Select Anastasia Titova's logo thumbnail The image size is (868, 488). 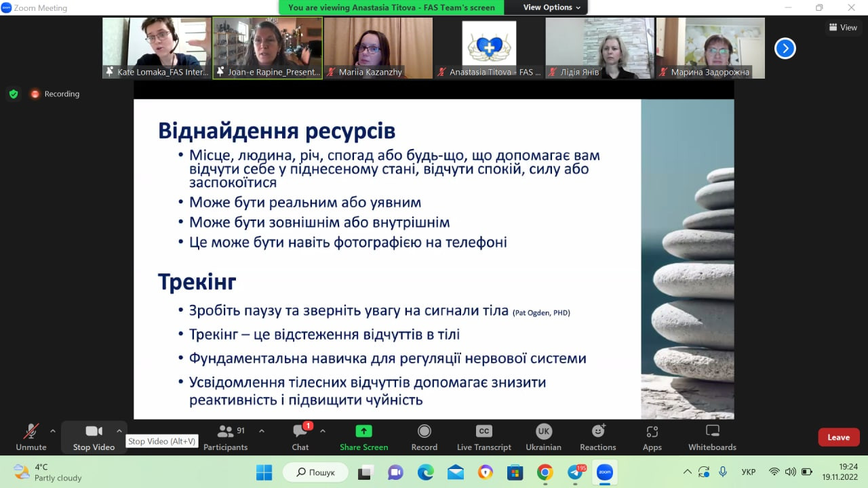coord(489,48)
